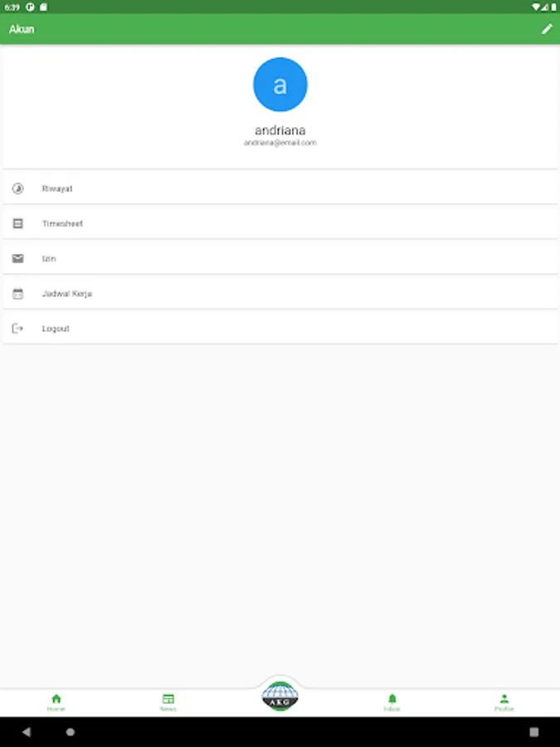This screenshot has height=747, width=560.
Task: View the Jadwal Kerja entry
Action: pyautogui.click(x=280, y=294)
